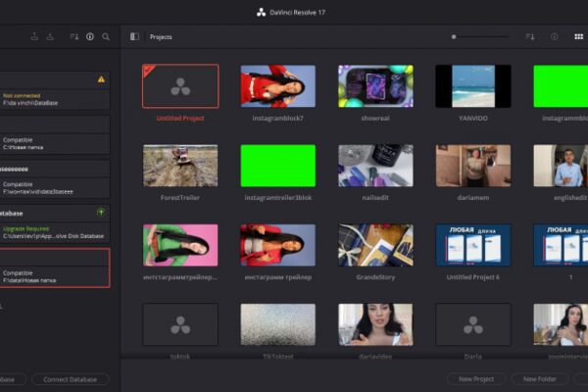Select the instagramblock7 project thumbnail

(278, 86)
